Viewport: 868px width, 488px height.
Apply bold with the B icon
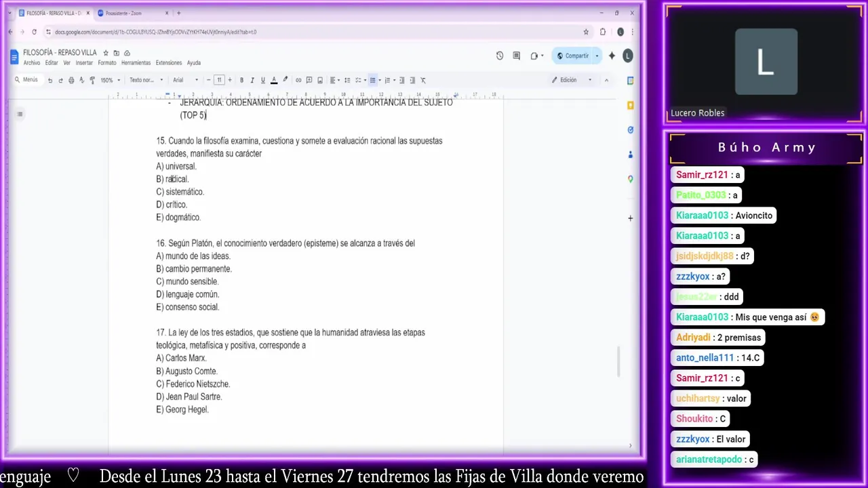point(241,80)
